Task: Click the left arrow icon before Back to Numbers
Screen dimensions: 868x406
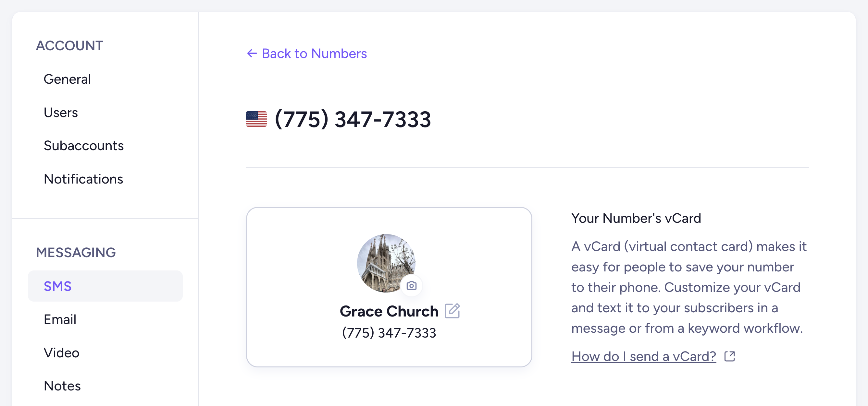Action: pos(252,53)
